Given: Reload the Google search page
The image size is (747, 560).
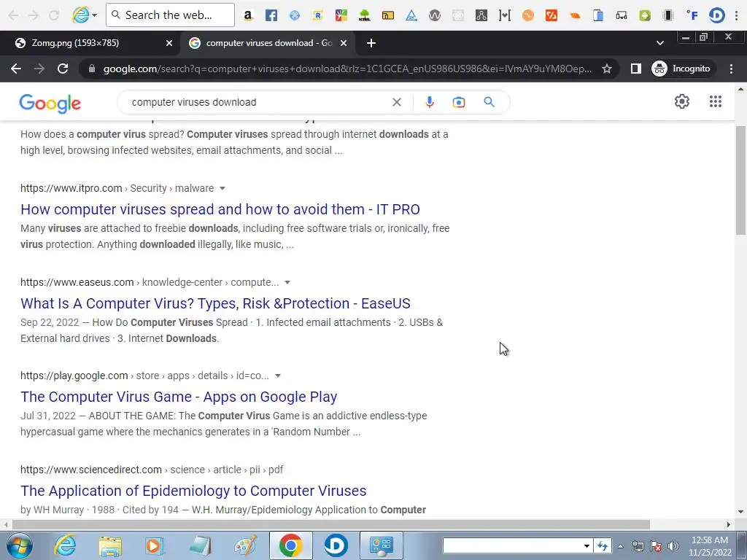Looking at the screenshot, I should [x=63, y=69].
